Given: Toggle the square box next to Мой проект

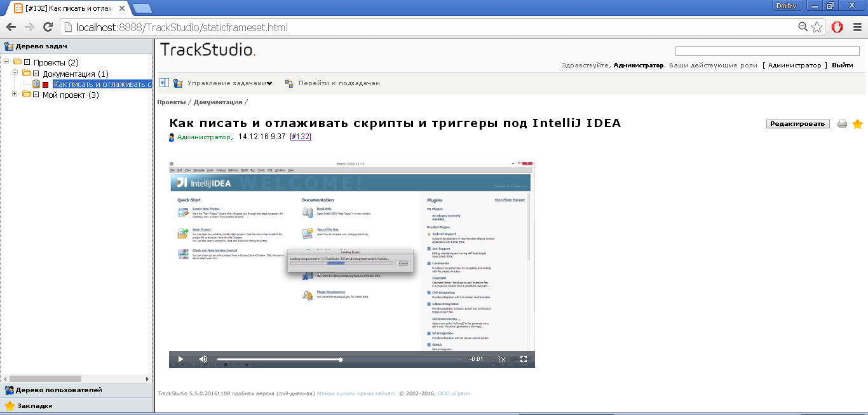Looking at the screenshot, I should pos(36,95).
